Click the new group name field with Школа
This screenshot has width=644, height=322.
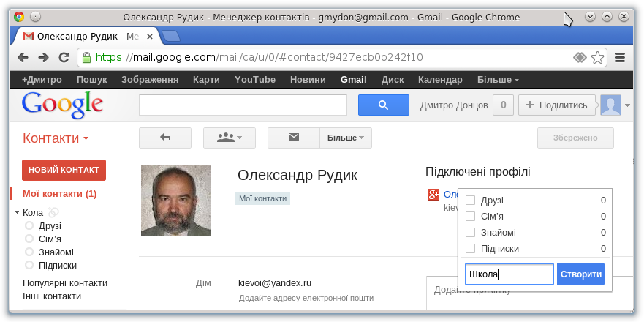pos(509,274)
